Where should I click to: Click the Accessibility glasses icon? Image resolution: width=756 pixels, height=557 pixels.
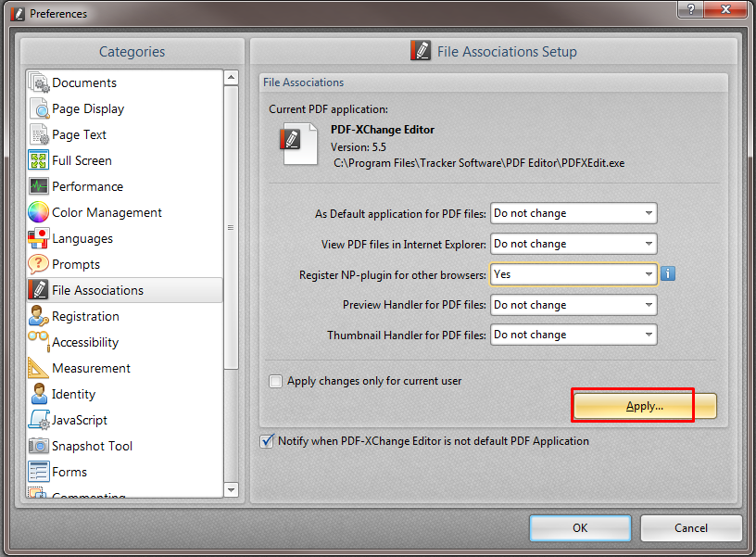coord(39,340)
